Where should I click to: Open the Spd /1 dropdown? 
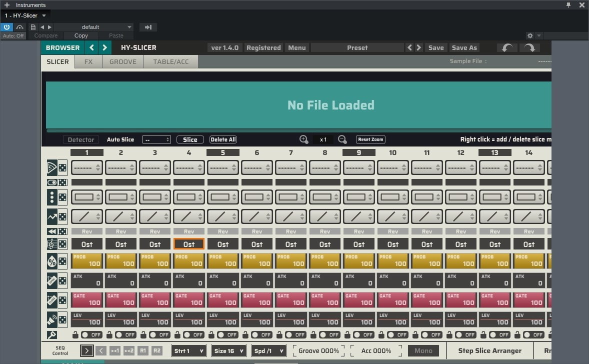268,351
